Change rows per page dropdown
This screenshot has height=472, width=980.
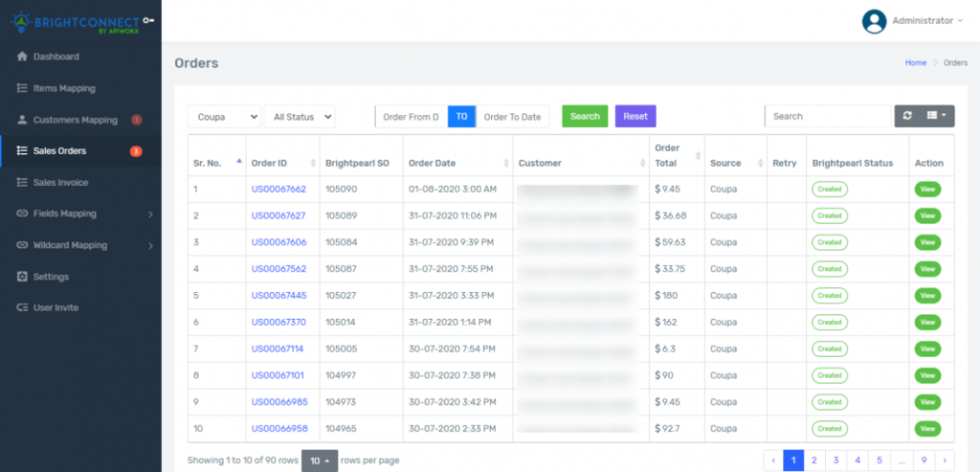320,461
